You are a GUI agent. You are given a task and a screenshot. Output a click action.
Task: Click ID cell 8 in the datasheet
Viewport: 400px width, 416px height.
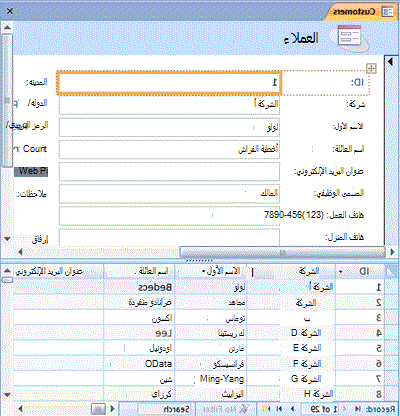360,394
